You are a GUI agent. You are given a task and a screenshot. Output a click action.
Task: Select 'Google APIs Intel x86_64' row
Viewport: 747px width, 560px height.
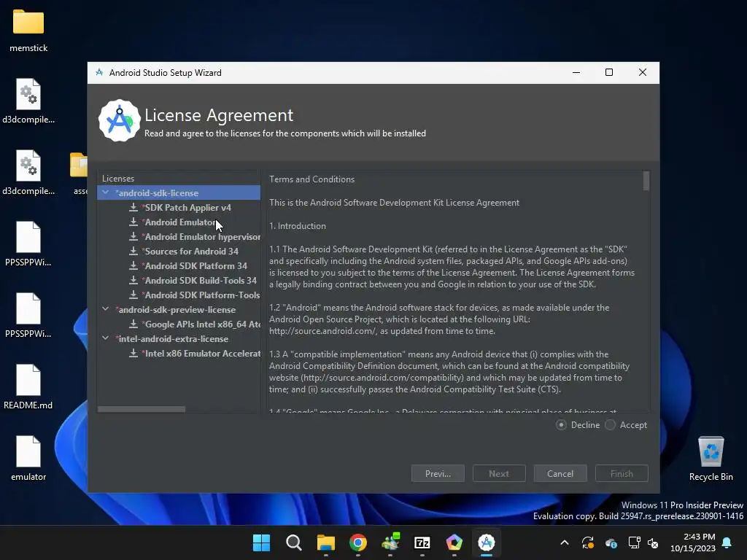(x=179, y=324)
